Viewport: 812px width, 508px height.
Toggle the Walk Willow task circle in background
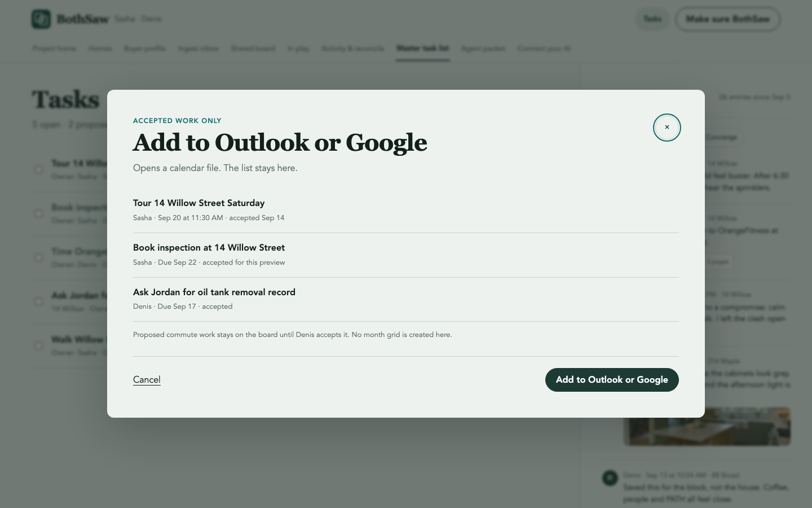click(x=39, y=345)
